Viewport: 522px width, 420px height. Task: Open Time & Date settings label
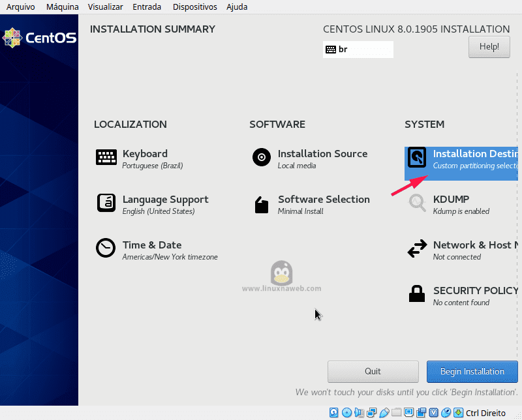[x=152, y=245]
